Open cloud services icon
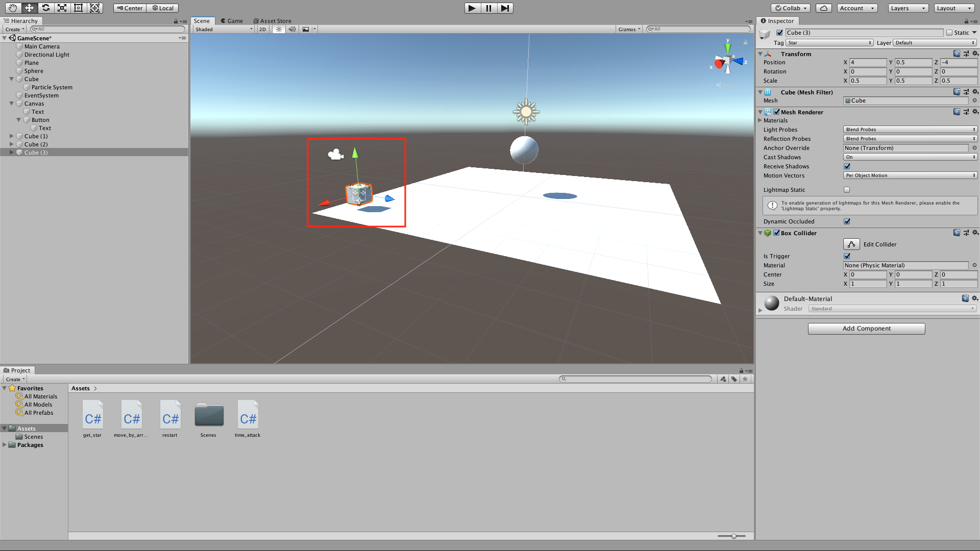 tap(824, 8)
